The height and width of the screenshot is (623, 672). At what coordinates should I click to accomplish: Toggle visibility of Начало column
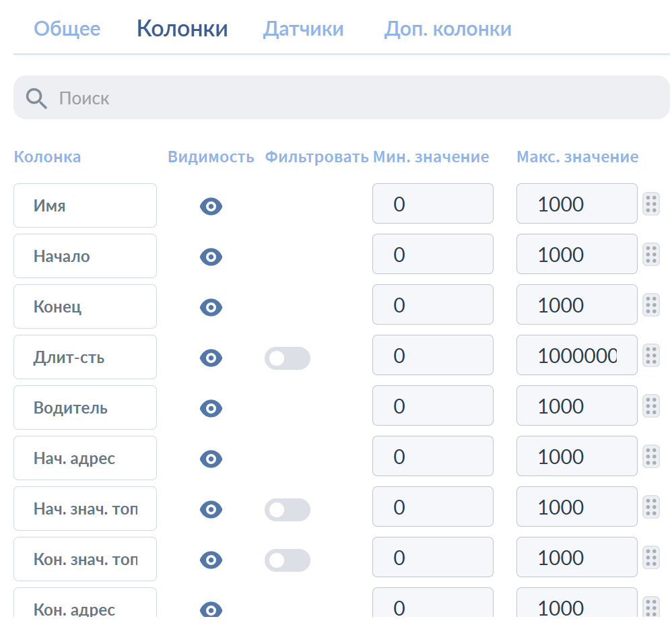pos(211,257)
